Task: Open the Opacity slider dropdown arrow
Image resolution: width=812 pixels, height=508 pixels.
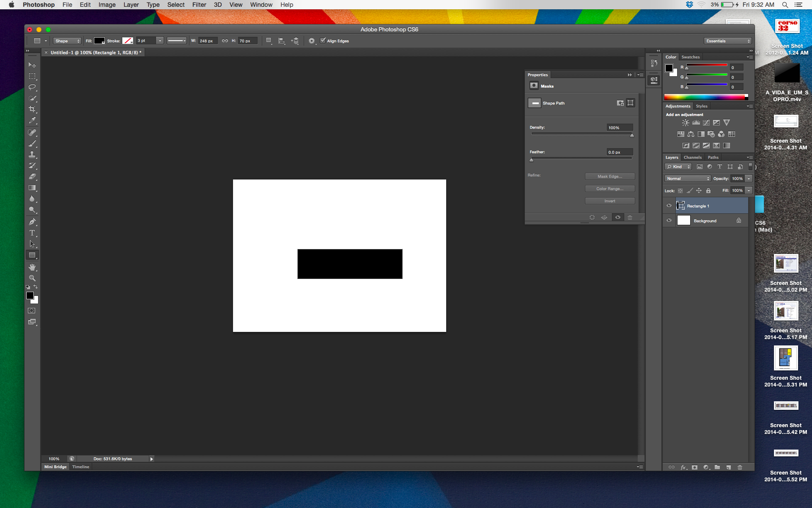Action: click(749, 179)
